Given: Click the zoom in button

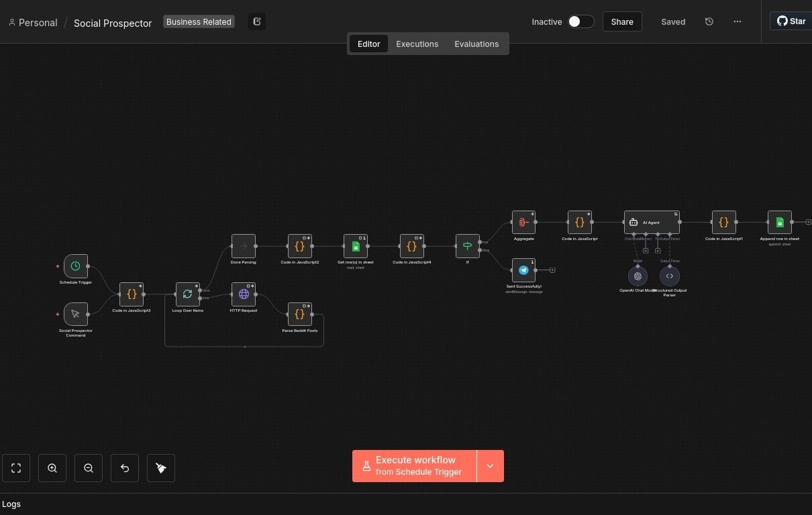Looking at the screenshot, I should (x=52, y=468).
